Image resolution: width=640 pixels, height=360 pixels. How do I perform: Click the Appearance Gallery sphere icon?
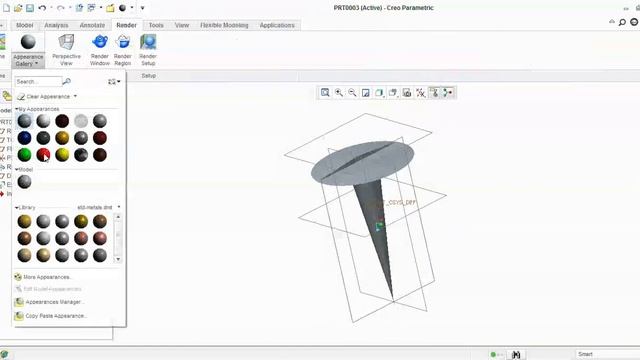(28, 42)
